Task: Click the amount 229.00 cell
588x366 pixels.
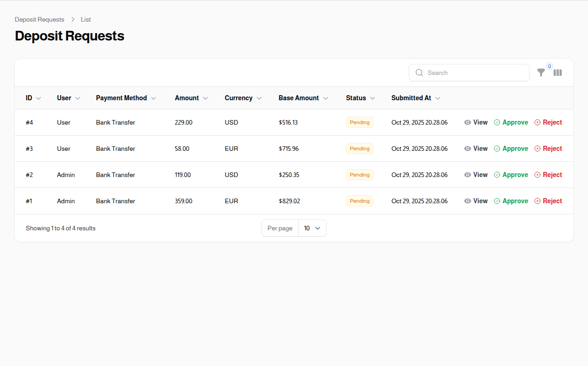Action: (x=184, y=122)
